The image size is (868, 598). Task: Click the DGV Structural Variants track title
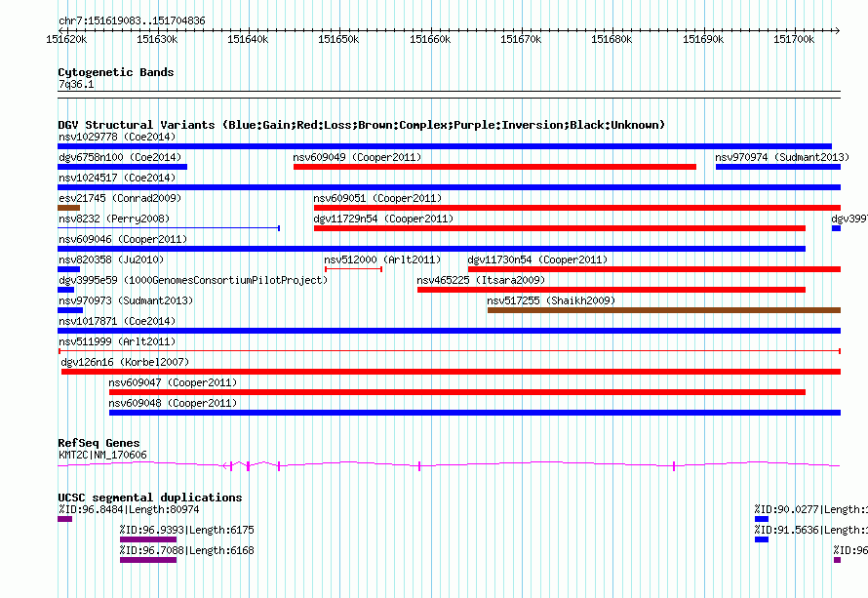[x=362, y=125]
